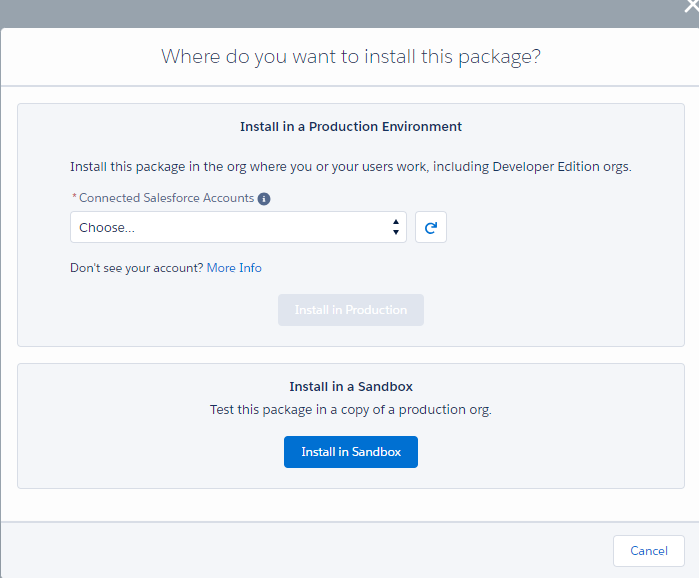The height and width of the screenshot is (578, 699).
Task: Open the More Info link
Action: pos(234,268)
